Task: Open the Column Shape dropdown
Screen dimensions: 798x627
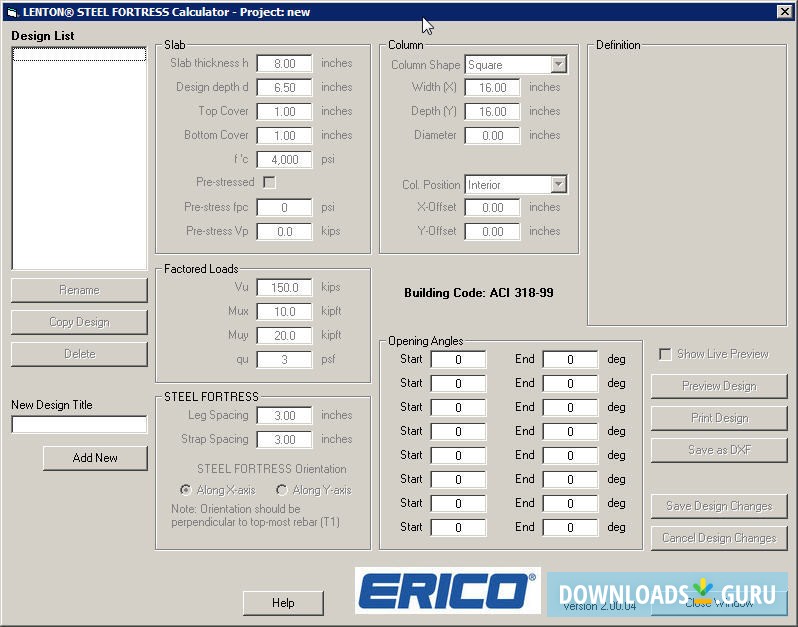Action: pyautogui.click(x=558, y=65)
